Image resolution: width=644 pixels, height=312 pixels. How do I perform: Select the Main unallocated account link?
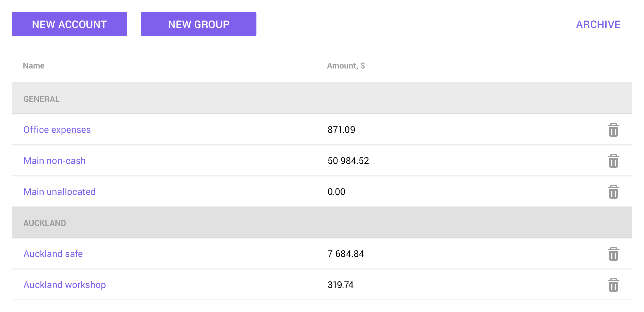pyautogui.click(x=59, y=192)
